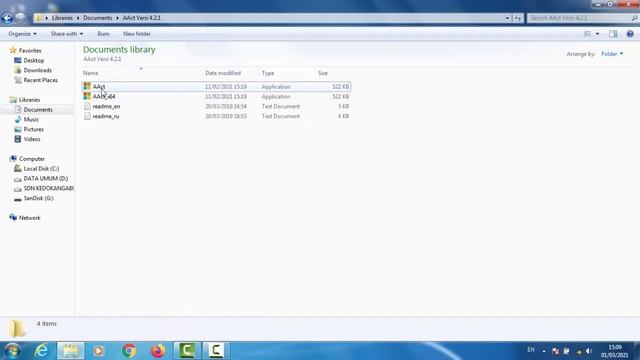Image resolution: width=640 pixels, height=360 pixels.
Task: Open Pictures library
Action: click(x=33, y=129)
